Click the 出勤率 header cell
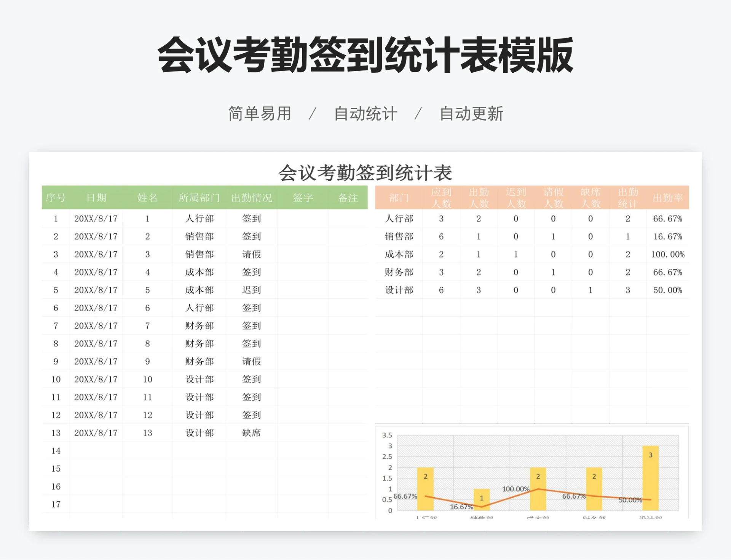This screenshot has width=731, height=560. pyautogui.click(x=669, y=198)
